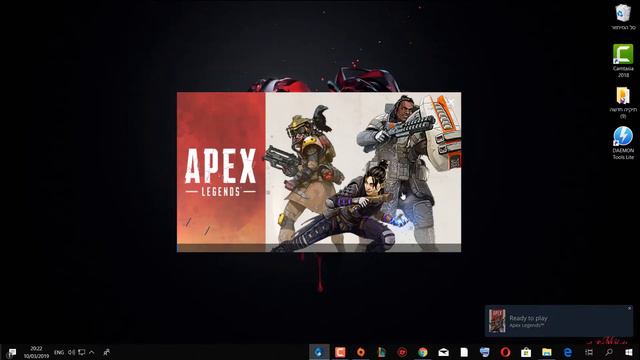Open the Origin launcher from the taskbar
Screen dimensions: 640x360
click(360, 352)
